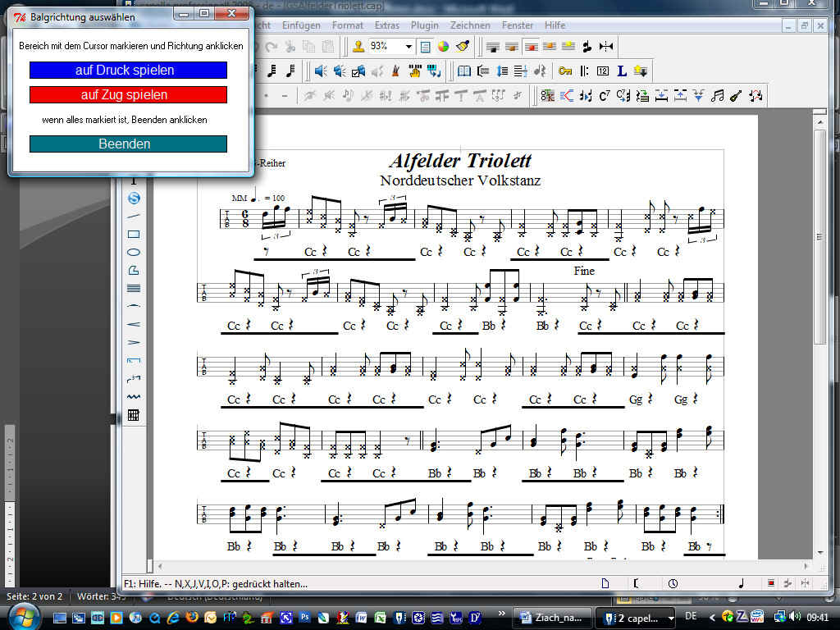840x630 pixels.
Task: Click the C7 chord symbol icon
Action: click(x=605, y=96)
